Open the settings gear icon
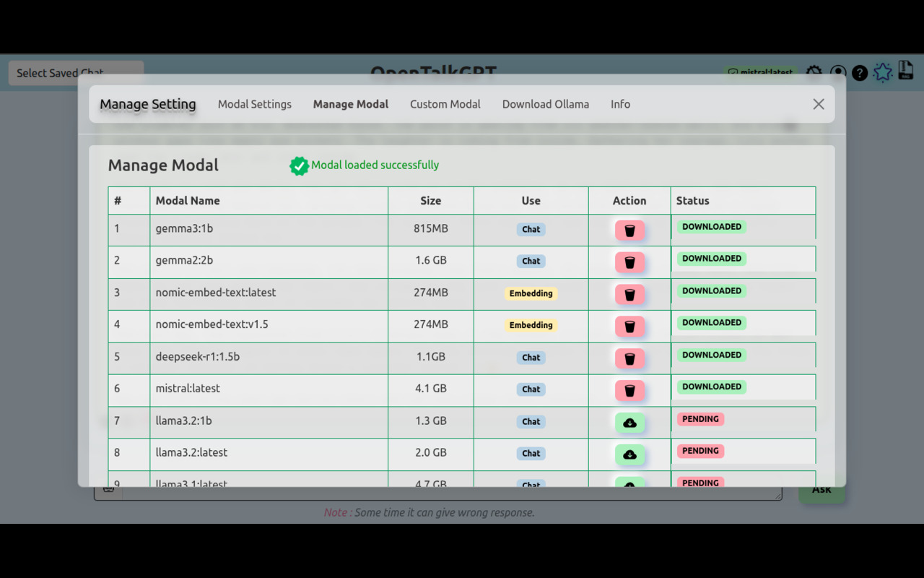This screenshot has width=924, height=578. [814, 73]
